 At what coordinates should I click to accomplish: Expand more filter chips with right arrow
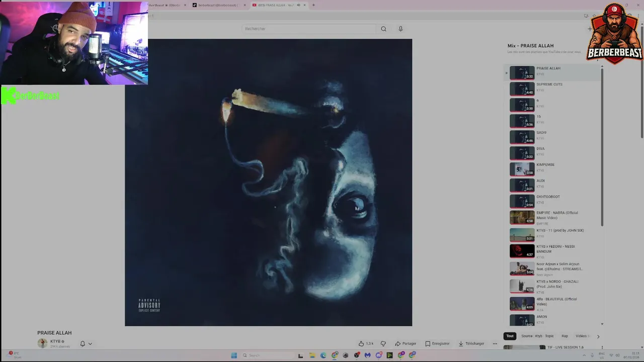click(598, 336)
